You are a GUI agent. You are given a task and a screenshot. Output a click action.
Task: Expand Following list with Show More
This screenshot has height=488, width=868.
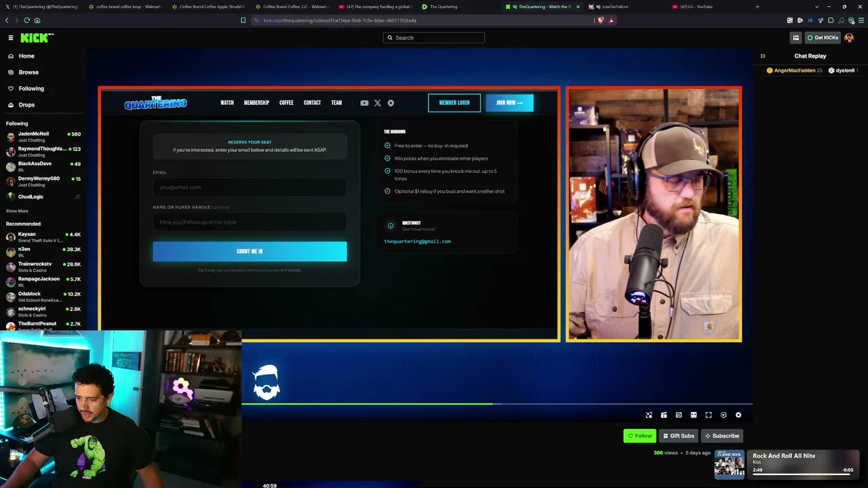tap(17, 211)
